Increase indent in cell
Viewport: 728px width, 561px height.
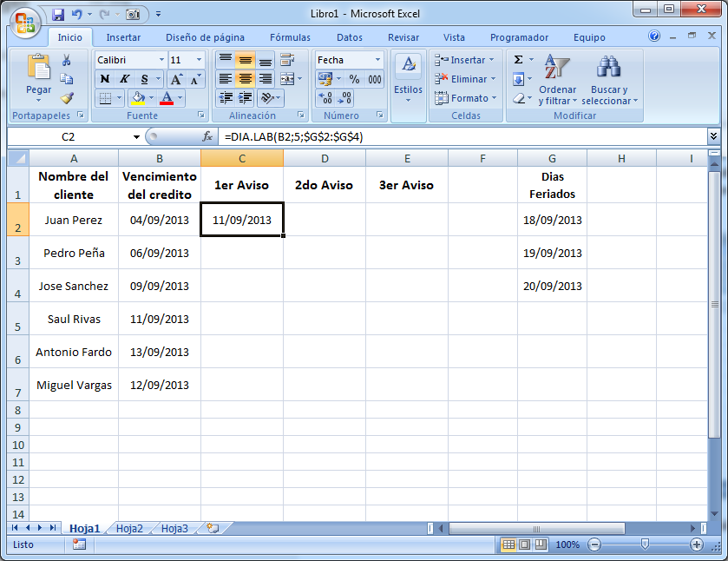(x=246, y=97)
